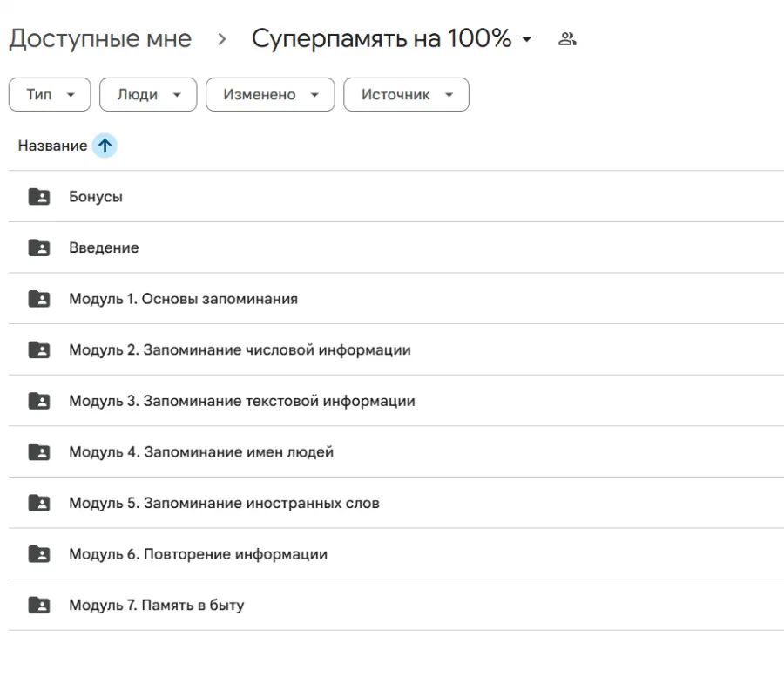Open the Модуль 2 folder row
Screen dimensions: 784x691
240,349
